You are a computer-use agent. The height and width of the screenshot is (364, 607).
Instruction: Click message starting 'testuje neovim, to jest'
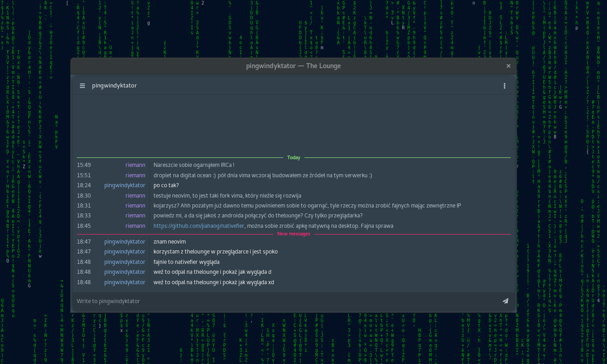(x=227, y=196)
